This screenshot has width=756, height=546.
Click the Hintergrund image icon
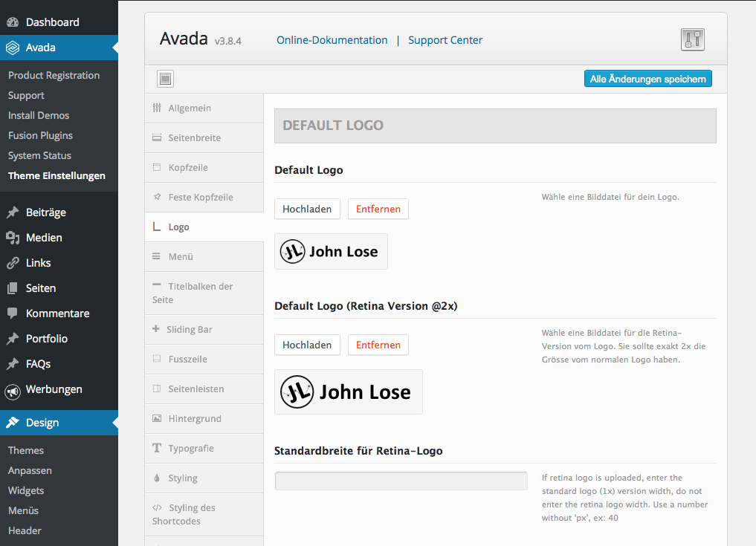pos(157,418)
